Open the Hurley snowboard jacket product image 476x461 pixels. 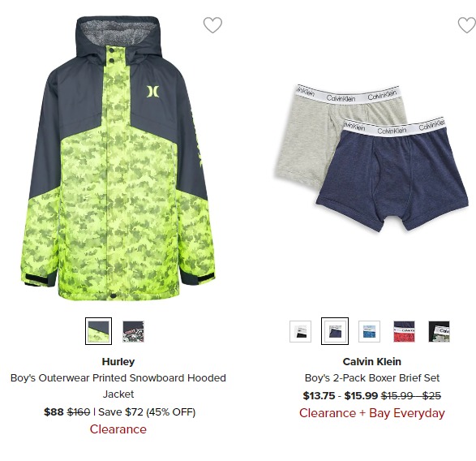coord(118,158)
